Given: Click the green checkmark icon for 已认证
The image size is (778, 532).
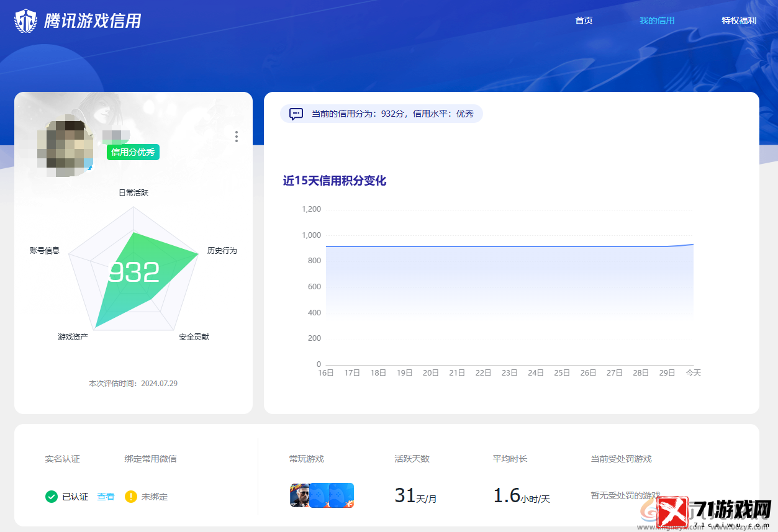Looking at the screenshot, I should tap(52, 497).
